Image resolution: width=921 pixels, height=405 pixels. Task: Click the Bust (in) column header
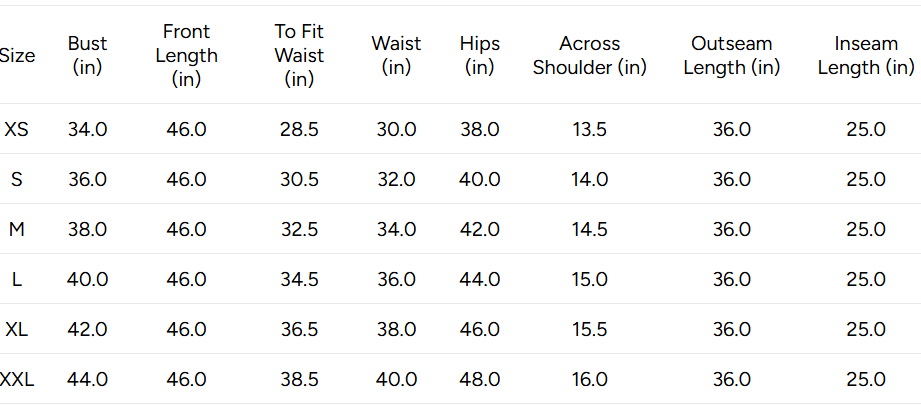pyautogui.click(x=87, y=56)
